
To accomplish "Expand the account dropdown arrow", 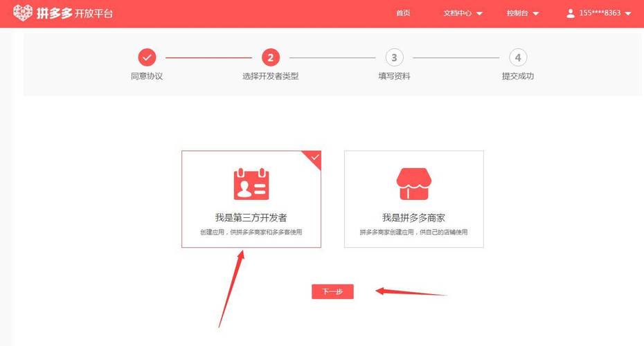I will pos(627,14).
